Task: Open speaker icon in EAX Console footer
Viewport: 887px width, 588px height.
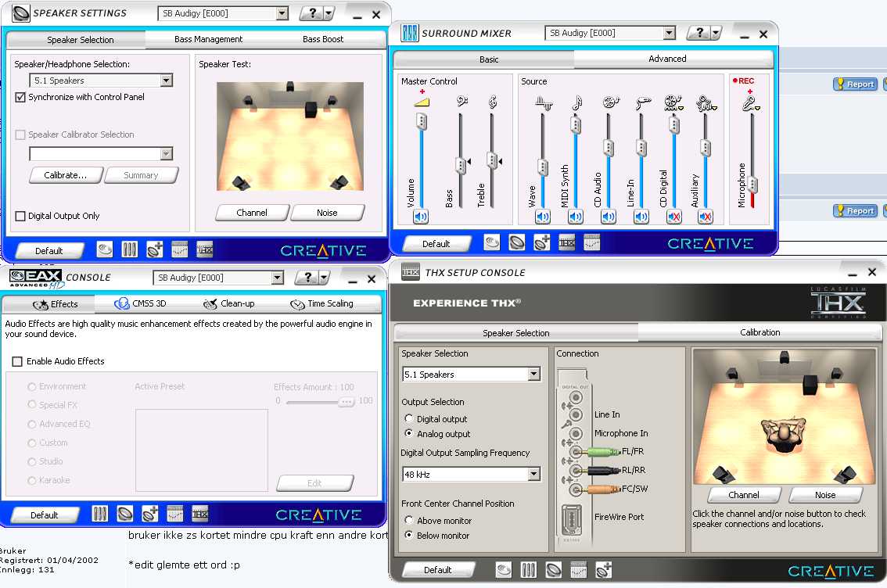Action: pos(124,514)
